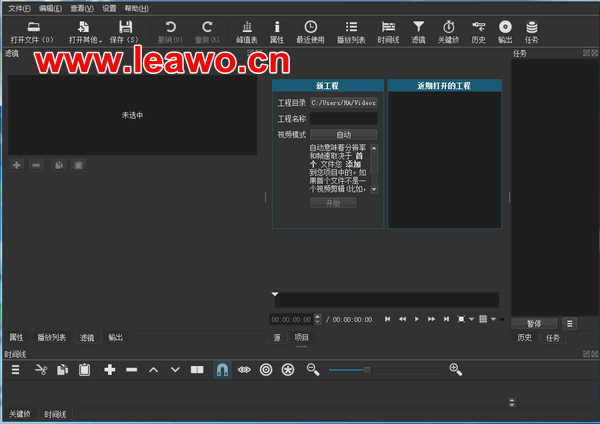This screenshot has width=600, height=424.
Task: Open the 任务 jobs toolbar icon
Action: pyautogui.click(x=532, y=31)
